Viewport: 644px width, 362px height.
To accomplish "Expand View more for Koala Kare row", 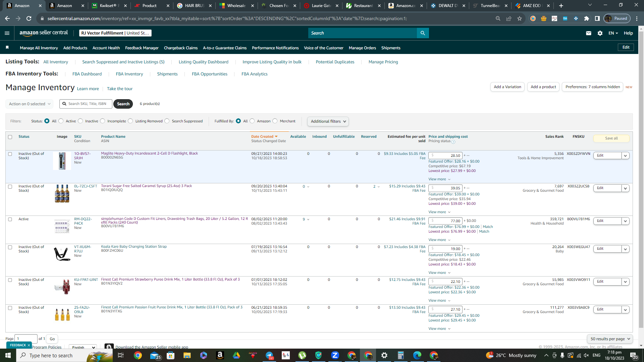I will click(x=439, y=273).
